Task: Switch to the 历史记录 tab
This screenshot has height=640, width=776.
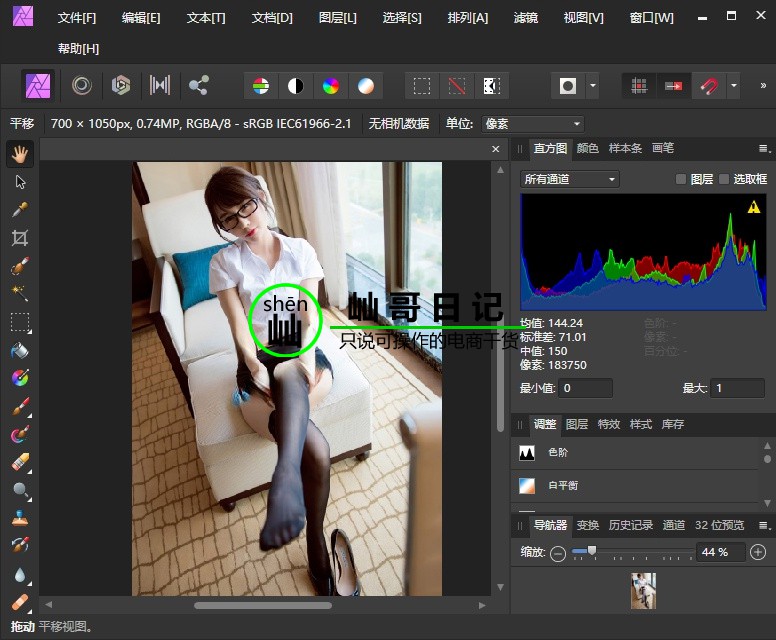Action: pos(630,525)
